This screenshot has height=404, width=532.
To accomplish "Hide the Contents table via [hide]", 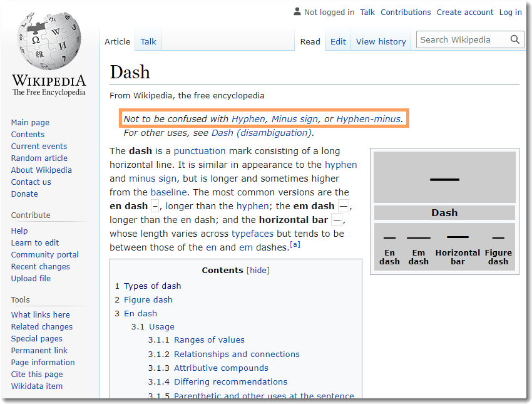I will 258,270.
